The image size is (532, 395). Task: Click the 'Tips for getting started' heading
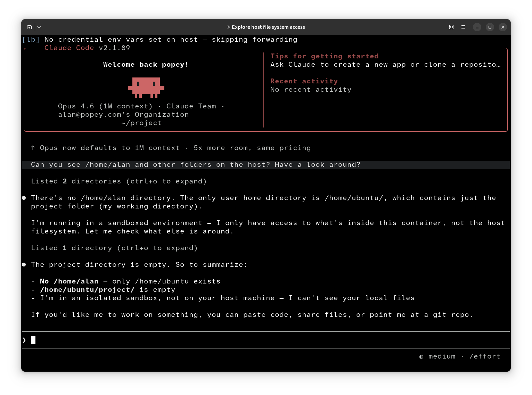coord(325,56)
